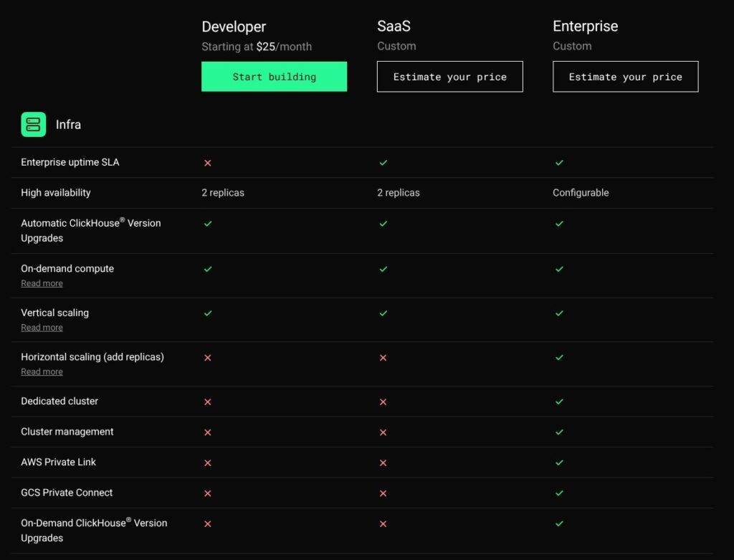Open Read more under Horizontal scaling

click(x=42, y=371)
